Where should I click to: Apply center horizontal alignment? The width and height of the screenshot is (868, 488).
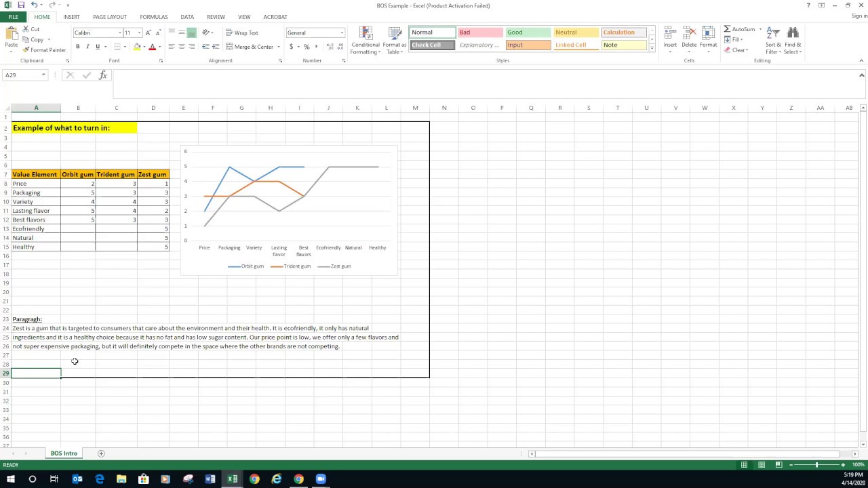tap(182, 47)
